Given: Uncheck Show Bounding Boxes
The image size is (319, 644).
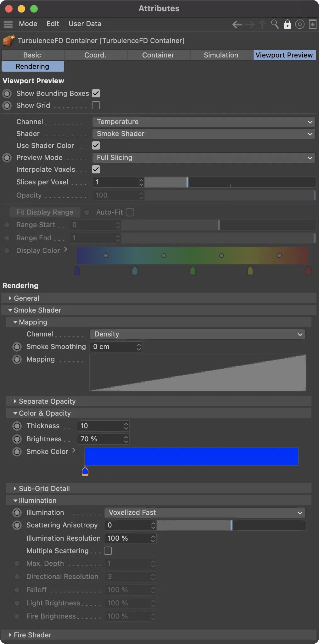Looking at the screenshot, I should pos(96,93).
